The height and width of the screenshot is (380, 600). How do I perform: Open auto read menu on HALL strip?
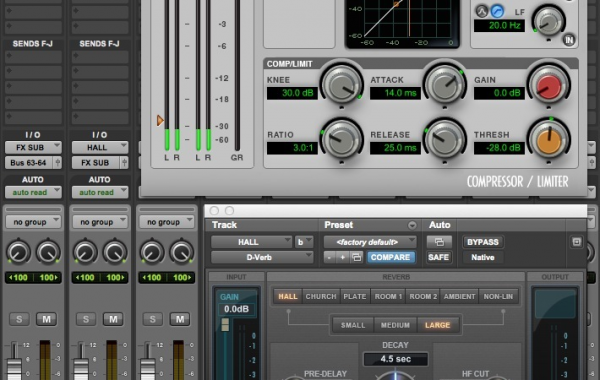tap(100, 192)
